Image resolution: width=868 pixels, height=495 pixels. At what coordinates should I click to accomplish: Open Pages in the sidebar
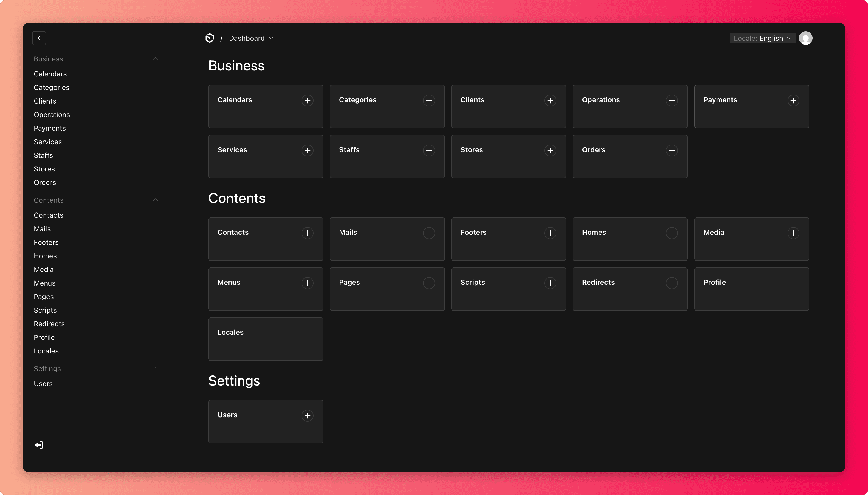coord(44,297)
